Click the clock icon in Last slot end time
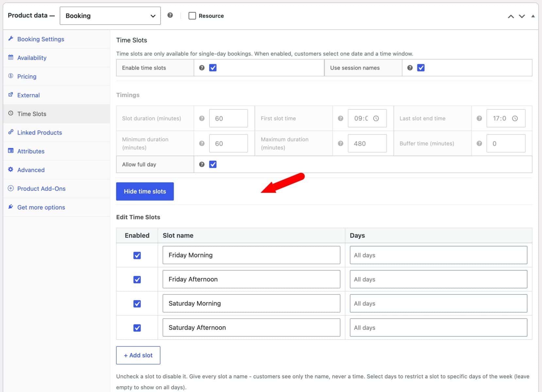The image size is (542, 392). [x=515, y=118]
